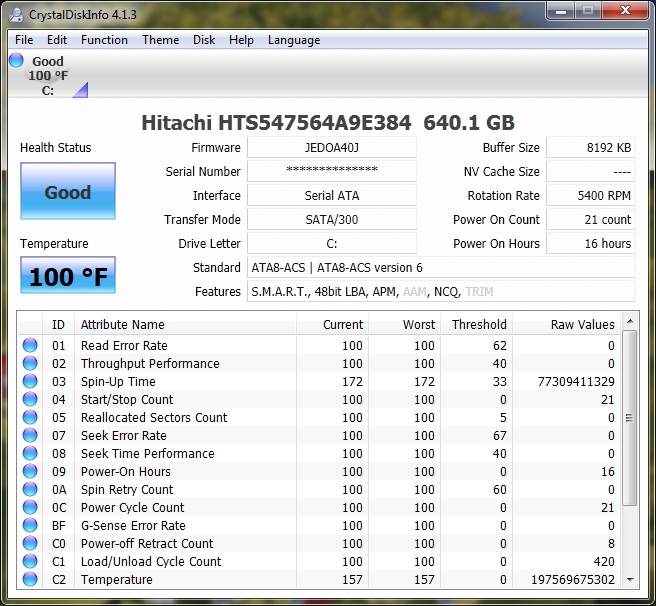
Task: Click status orb for Power-off Retract Count
Action: [30, 543]
